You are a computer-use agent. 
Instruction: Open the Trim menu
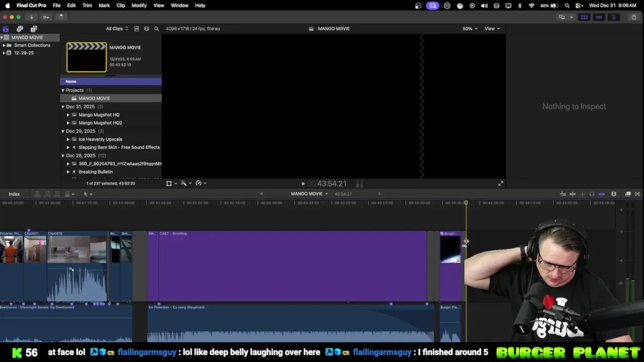[x=87, y=6]
